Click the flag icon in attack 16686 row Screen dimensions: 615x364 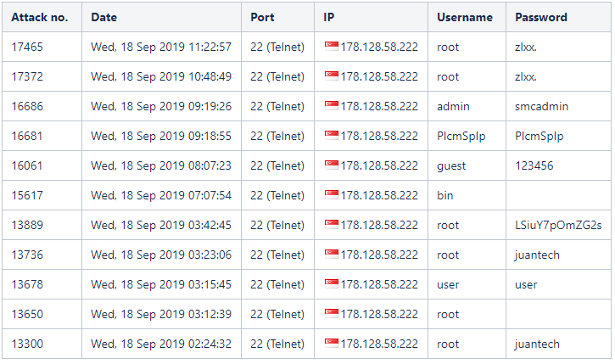coord(332,105)
